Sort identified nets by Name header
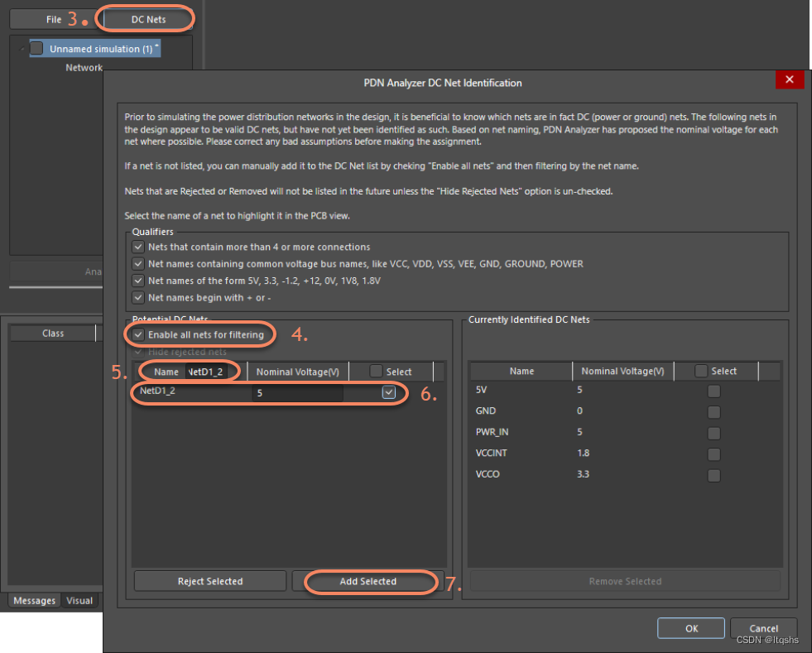The height and width of the screenshot is (653, 812). [x=521, y=372]
